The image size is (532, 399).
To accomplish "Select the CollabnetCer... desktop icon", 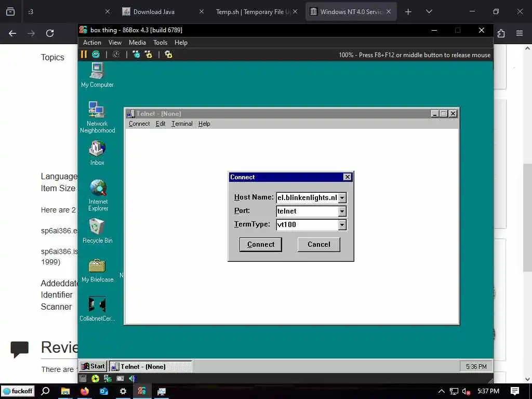I will 97,309.
